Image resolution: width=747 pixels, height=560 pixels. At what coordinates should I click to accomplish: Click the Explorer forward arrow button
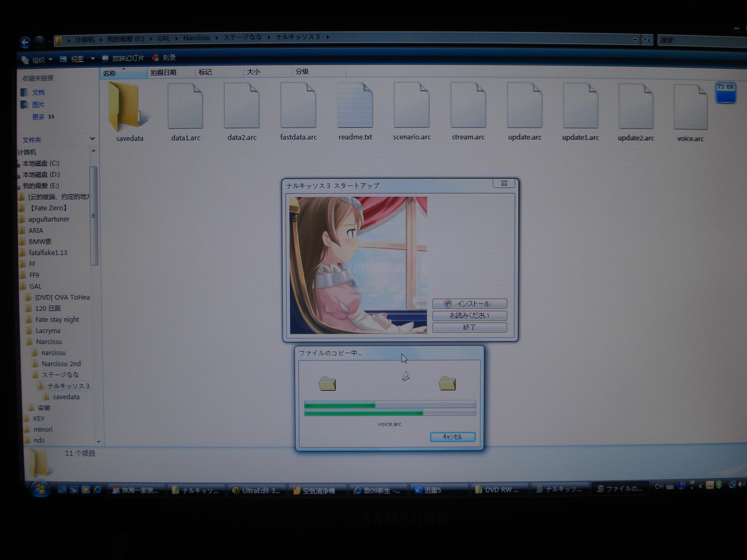point(40,42)
